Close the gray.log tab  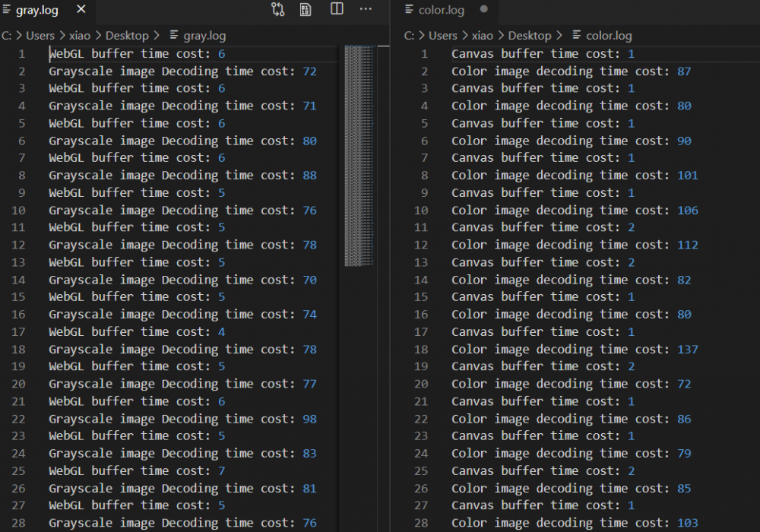[x=81, y=10]
